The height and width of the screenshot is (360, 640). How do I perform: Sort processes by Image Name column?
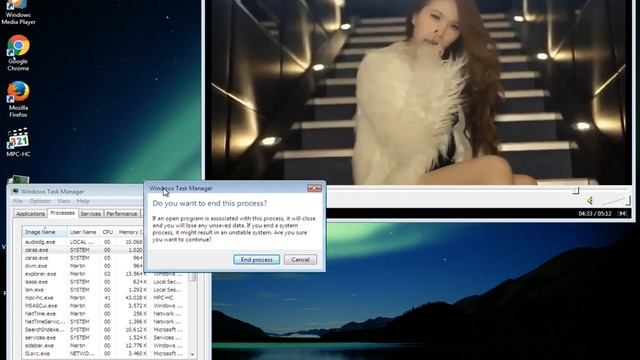44,232
